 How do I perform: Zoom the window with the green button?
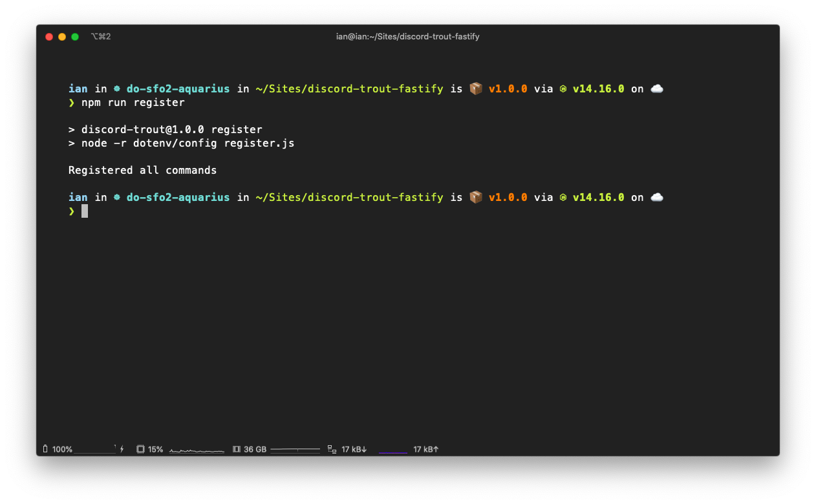click(x=75, y=37)
